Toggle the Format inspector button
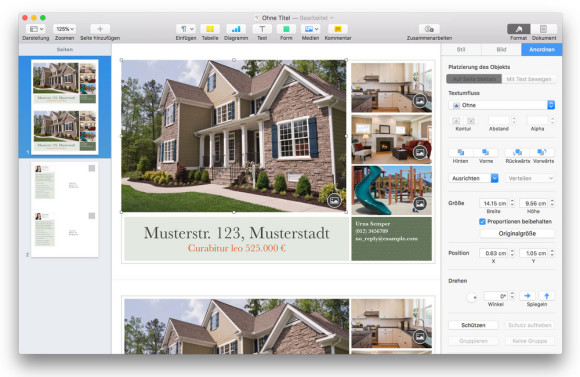This screenshot has width=580, height=377. (x=519, y=29)
